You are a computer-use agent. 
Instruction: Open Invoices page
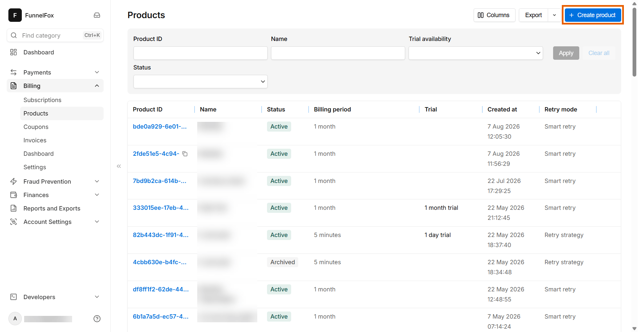pyautogui.click(x=35, y=140)
